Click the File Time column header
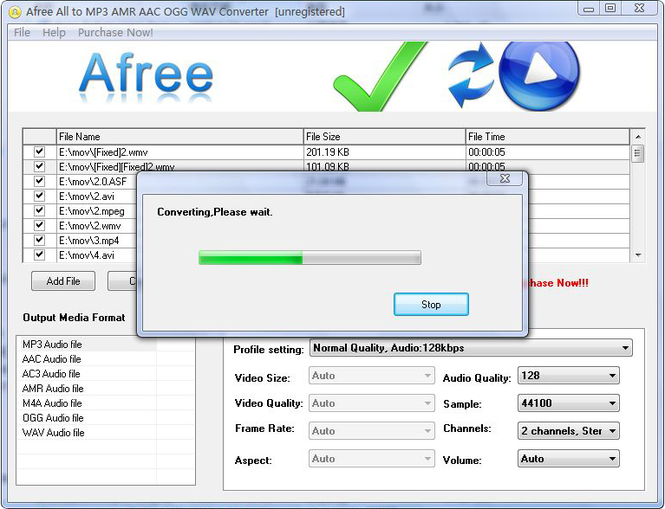The width and height of the screenshot is (665, 509). [x=548, y=137]
